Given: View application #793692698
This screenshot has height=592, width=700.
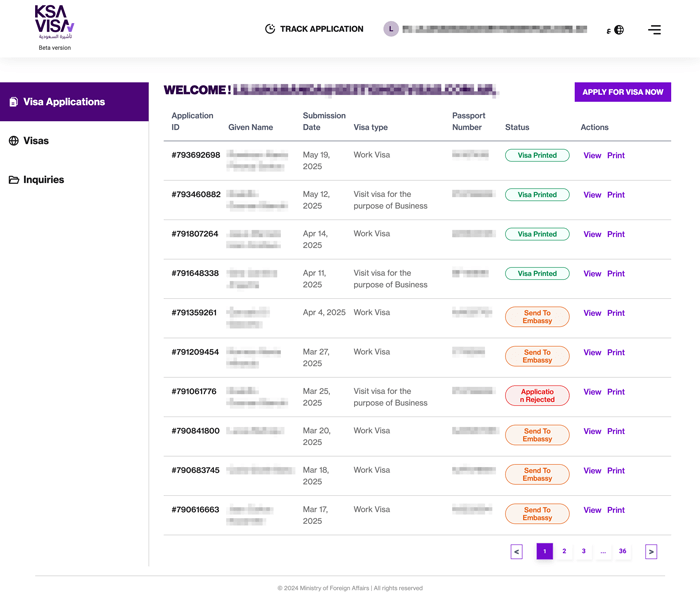Looking at the screenshot, I should point(592,155).
